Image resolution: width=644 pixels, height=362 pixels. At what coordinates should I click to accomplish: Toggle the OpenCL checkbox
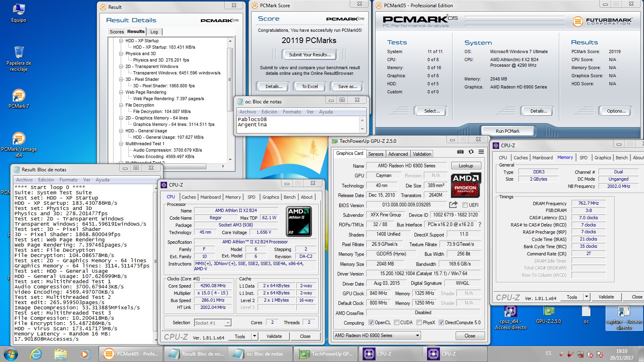pyautogui.click(x=371, y=323)
